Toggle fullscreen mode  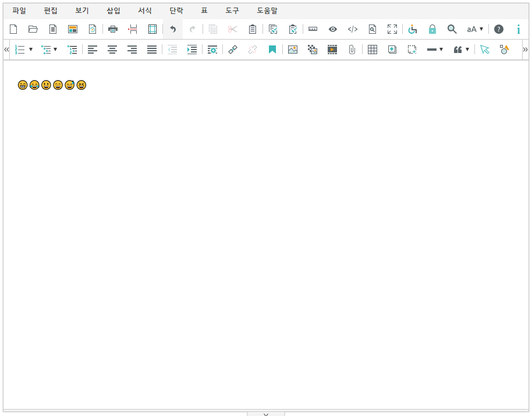pos(392,29)
